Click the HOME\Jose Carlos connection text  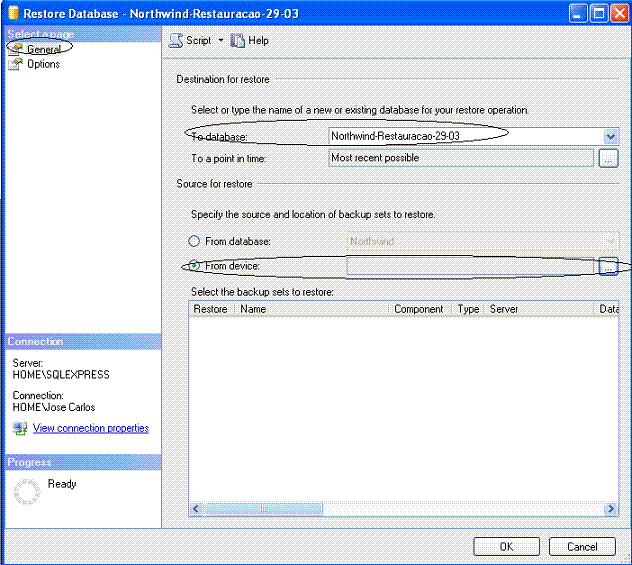click(x=54, y=407)
